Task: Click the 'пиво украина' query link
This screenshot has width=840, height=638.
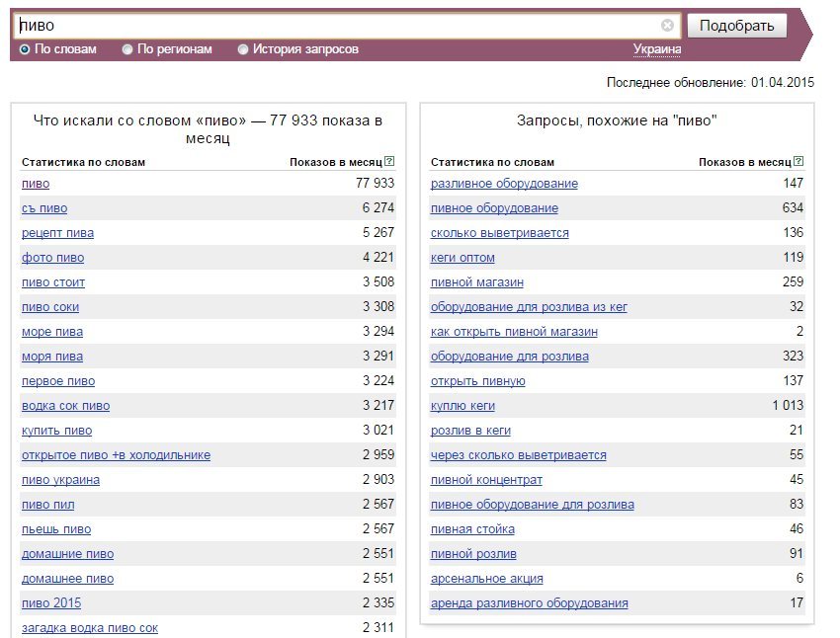Action: click(60, 480)
